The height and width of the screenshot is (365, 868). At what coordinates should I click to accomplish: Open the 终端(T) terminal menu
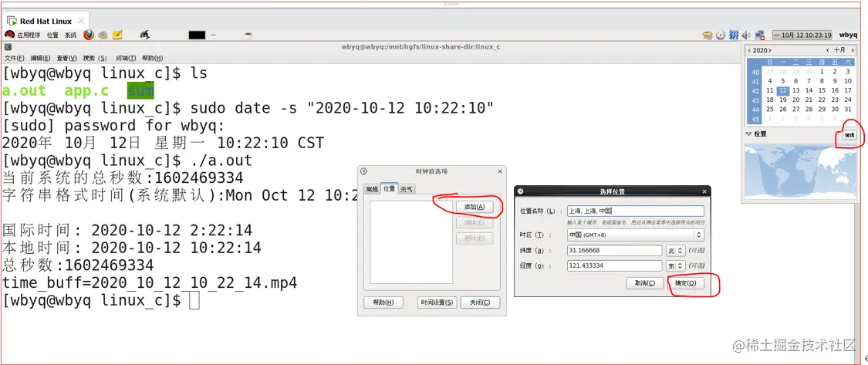click(x=127, y=58)
